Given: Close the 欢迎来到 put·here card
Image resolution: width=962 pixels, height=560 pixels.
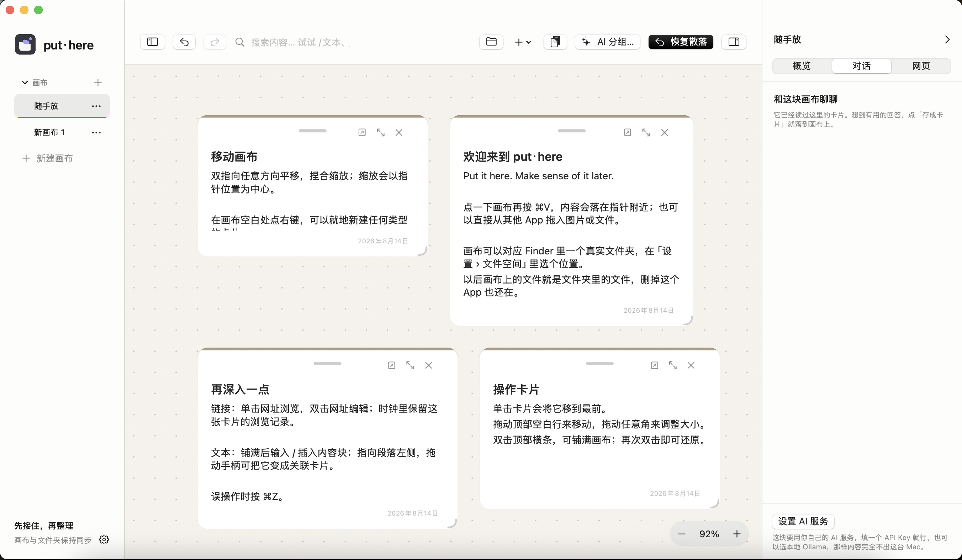Looking at the screenshot, I should pos(665,132).
